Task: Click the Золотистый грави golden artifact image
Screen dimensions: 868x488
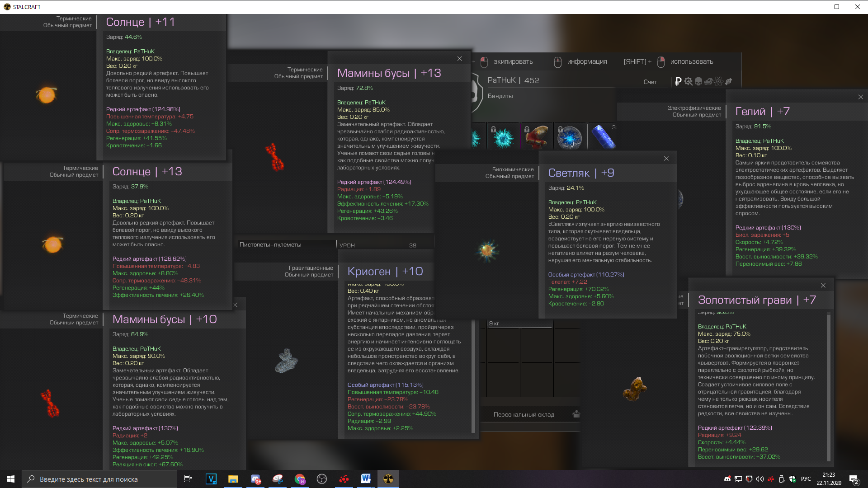Action: tap(635, 389)
